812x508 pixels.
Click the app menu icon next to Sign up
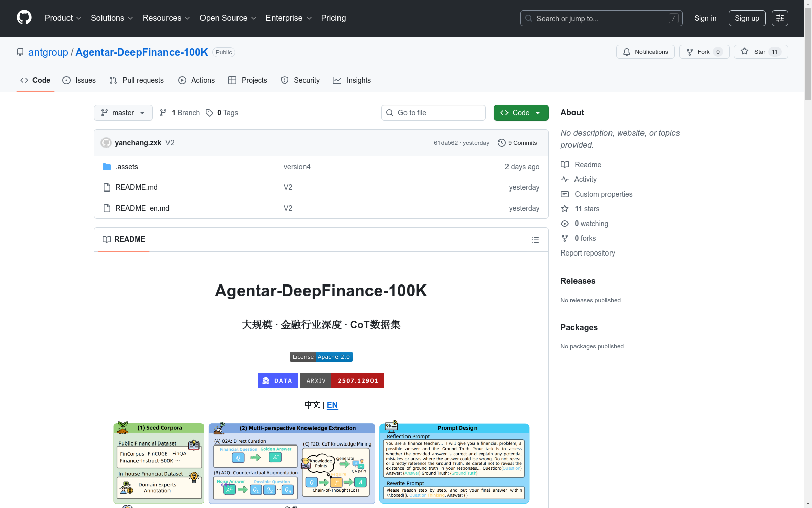[x=780, y=18]
